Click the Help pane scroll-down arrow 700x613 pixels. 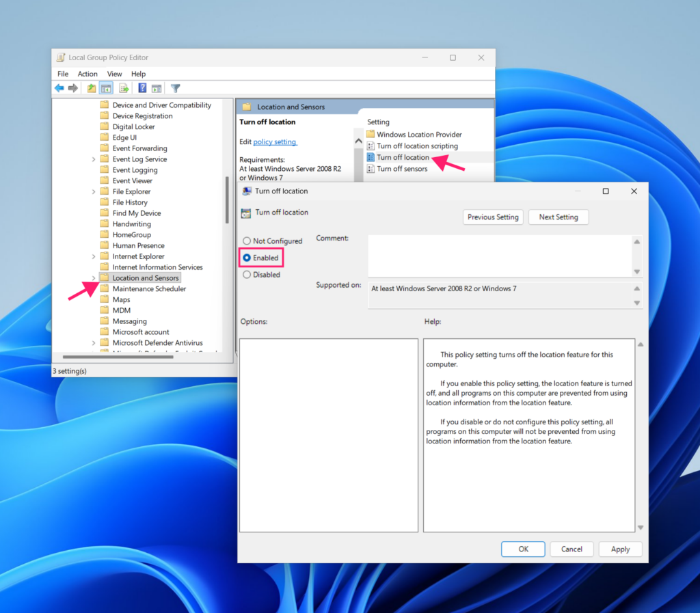[641, 528]
